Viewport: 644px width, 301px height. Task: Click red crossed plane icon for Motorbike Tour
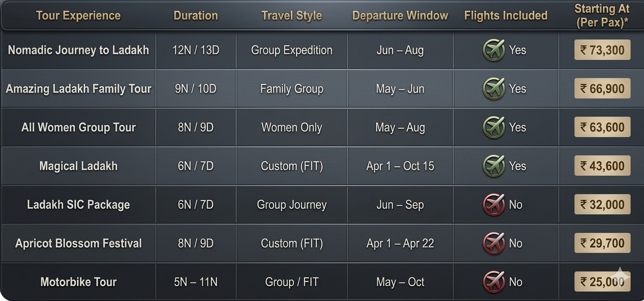[x=494, y=282]
